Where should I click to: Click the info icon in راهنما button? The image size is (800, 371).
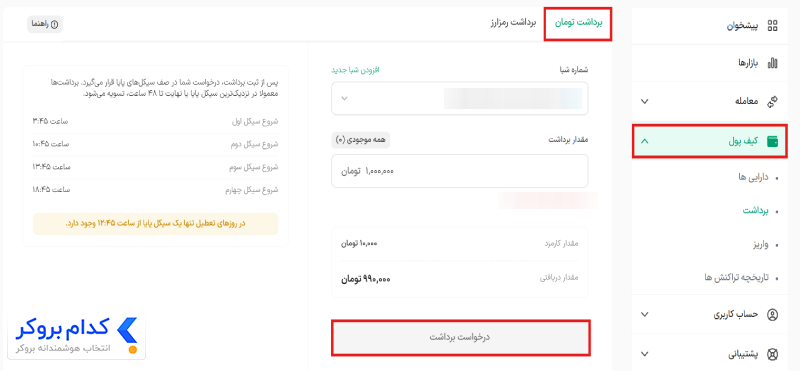point(54,24)
